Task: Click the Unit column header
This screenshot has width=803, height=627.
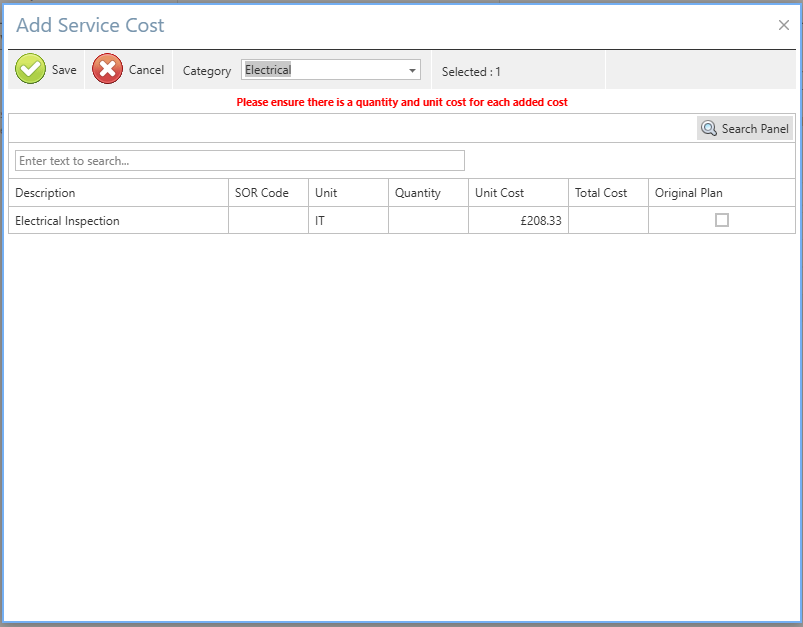Action: pos(347,193)
